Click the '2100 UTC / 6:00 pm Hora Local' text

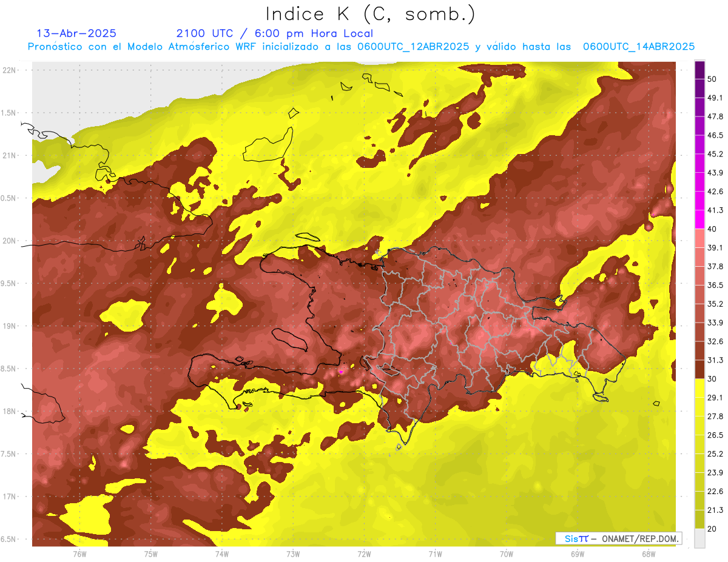tap(274, 33)
